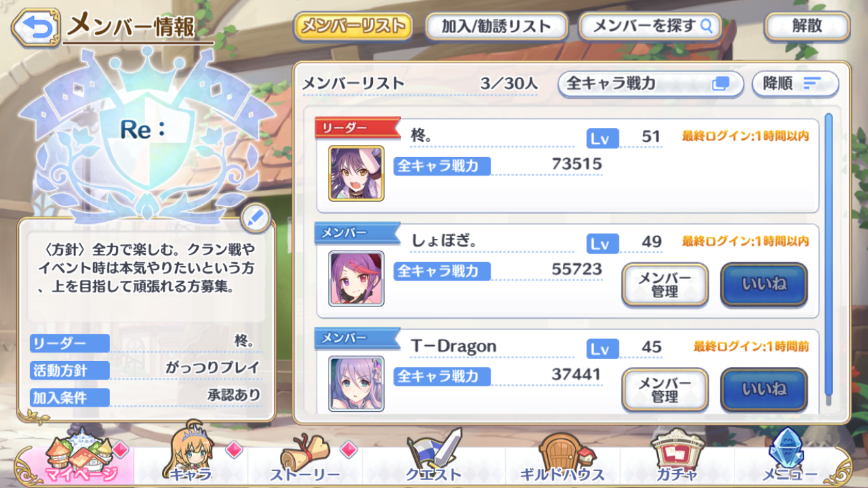
Task: Click the 解散 disband button
Action: tap(807, 27)
